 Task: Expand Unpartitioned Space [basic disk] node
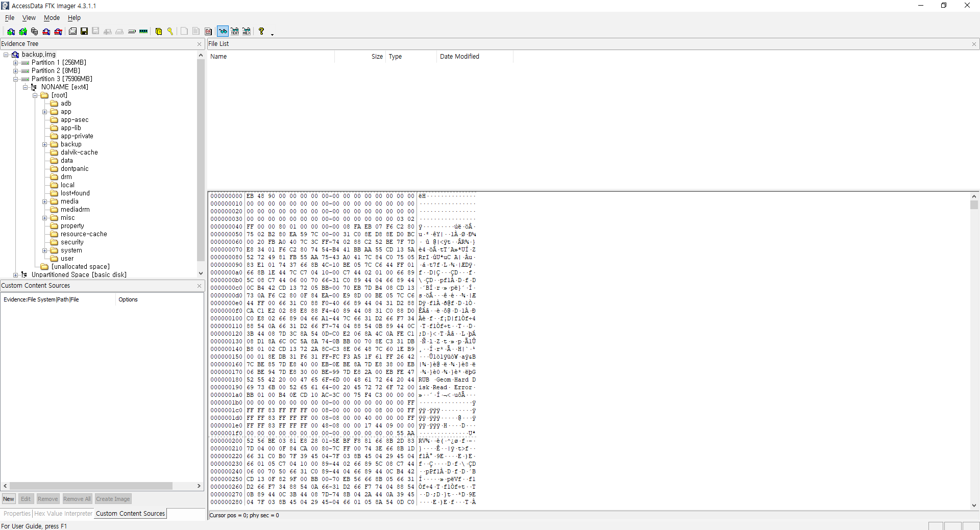click(x=16, y=275)
